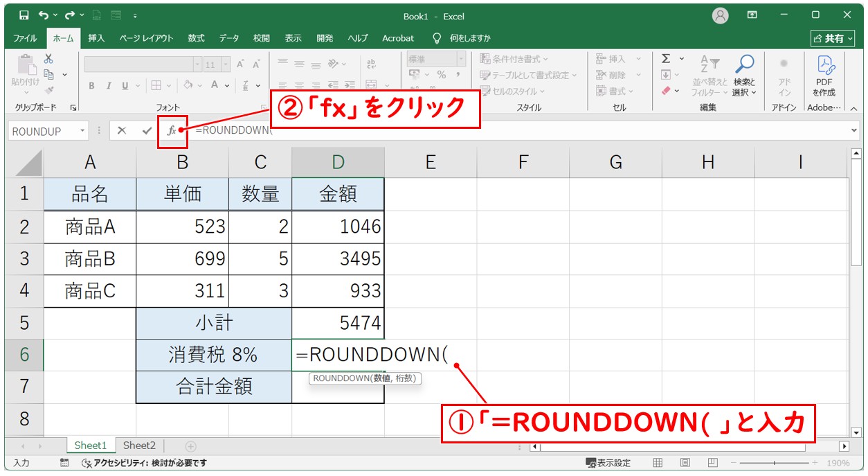868x476 pixels.
Task: Click the Fill down arrow icon
Action: point(666,75)
